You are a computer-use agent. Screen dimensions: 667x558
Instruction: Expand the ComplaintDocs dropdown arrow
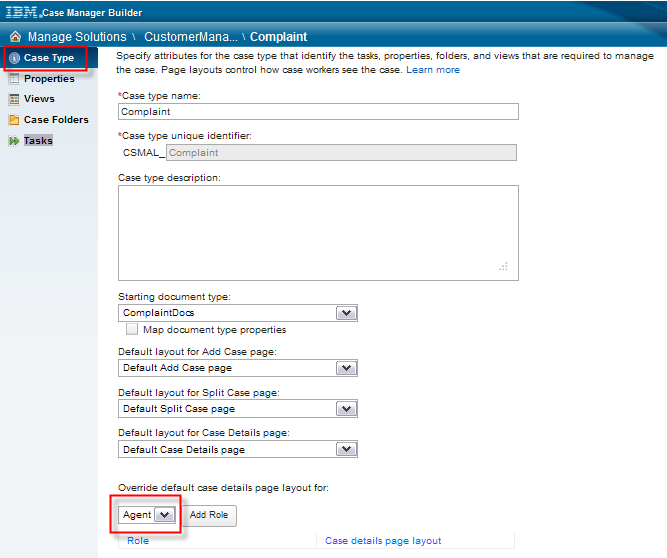click(x=346, y=313)
